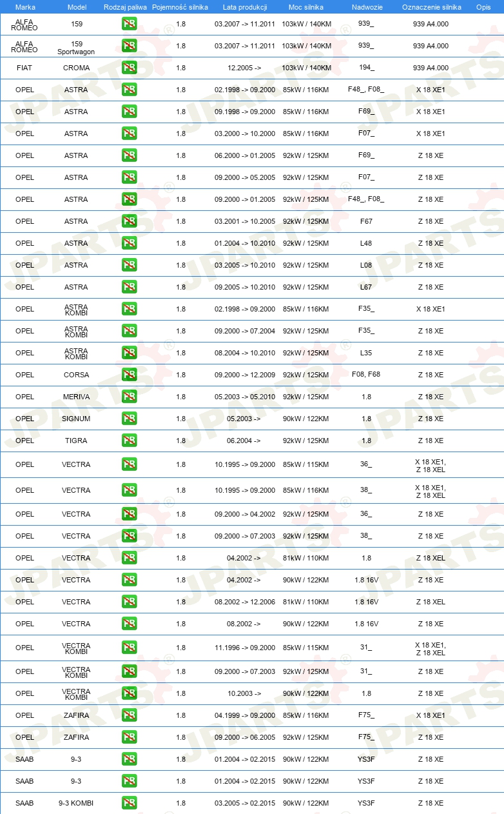Click the fuel icon in the ASTRA 09.1998 -> 09.2000 row
This screenshot has height=814, width=504.
129,112
